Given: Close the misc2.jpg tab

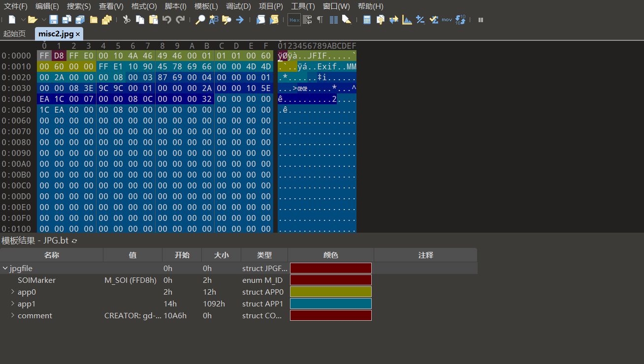Looking at the screenshot, I should coord(78,34).
